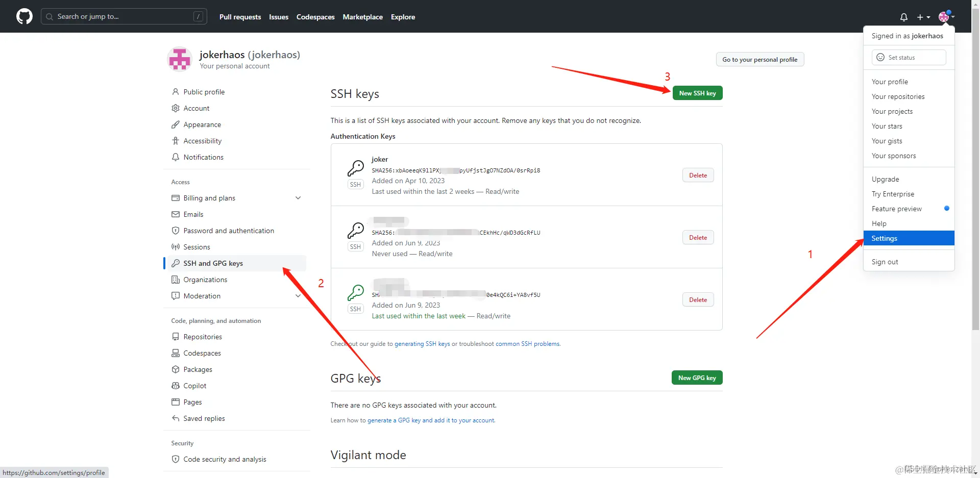Delete the SSH key used last week
Image resolution: width=980 pixels, height=478 pixels.
[x=698, y=299]
